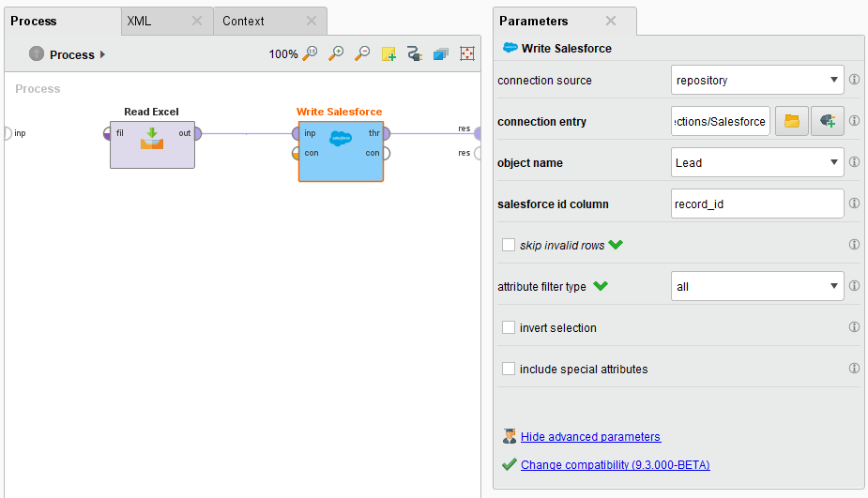
Task: Click the salesforce id column field
Action: 757,204
